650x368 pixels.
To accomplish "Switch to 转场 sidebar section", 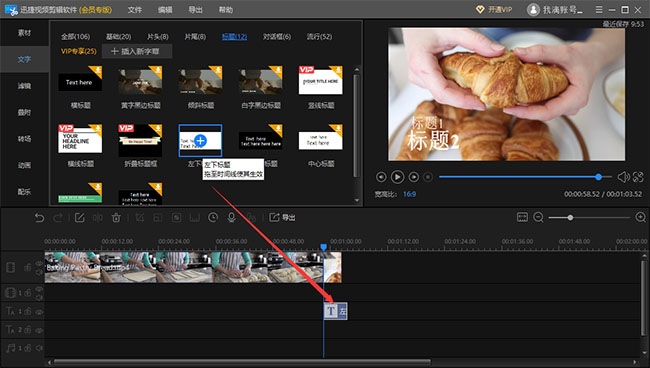I will coord(24,139).
